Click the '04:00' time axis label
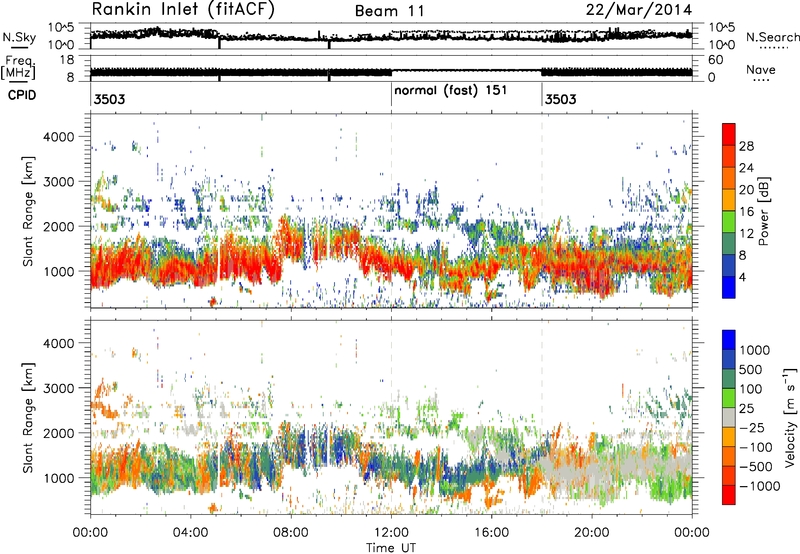Screen dimensions: 800x554 pos(191,533)
